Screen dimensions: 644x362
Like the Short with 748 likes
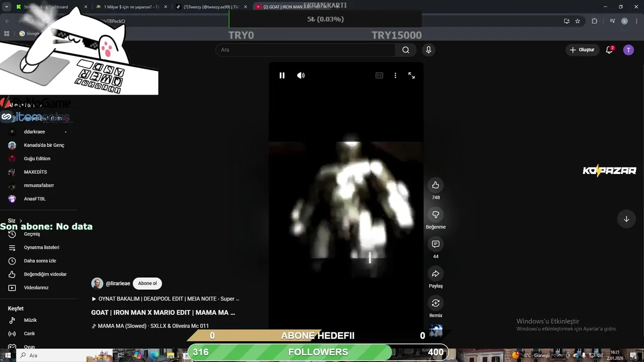[x=436, y=185]
